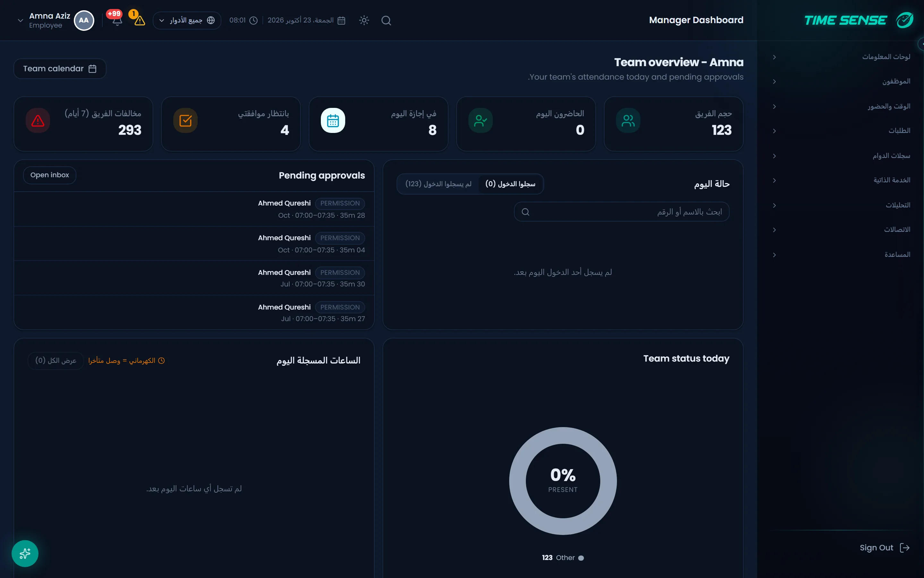Expand the الخدمة الذاتية sidebar section
The height and width of the screenshot is (578, 924).
click(x=842, y=180)
